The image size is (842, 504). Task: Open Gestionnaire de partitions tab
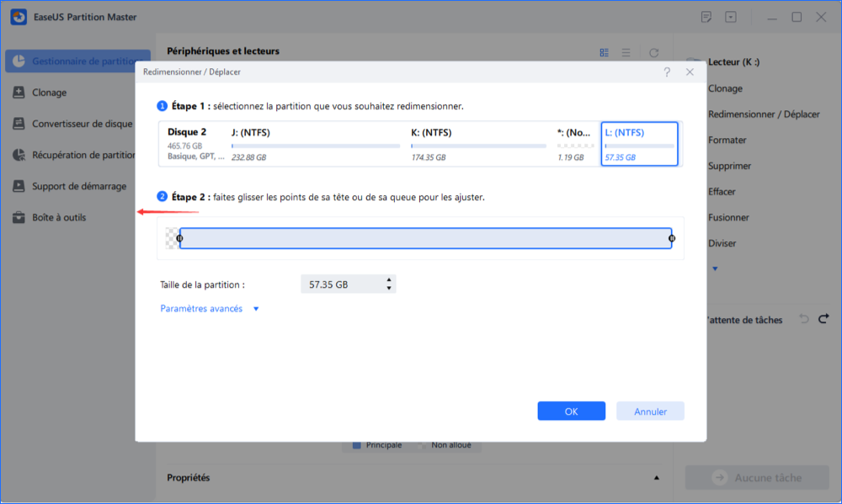click(x=77, y=61)
